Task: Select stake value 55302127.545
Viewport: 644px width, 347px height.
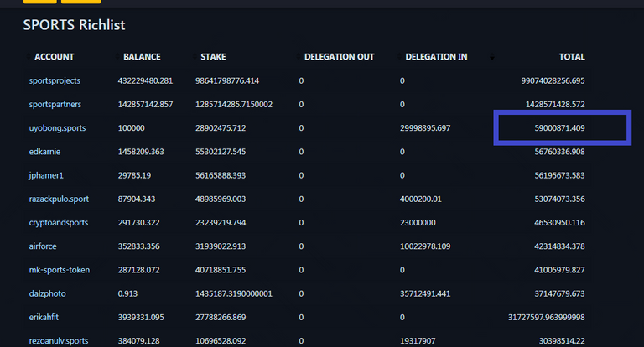Action: pyautogui.click(x=221, y=152)
